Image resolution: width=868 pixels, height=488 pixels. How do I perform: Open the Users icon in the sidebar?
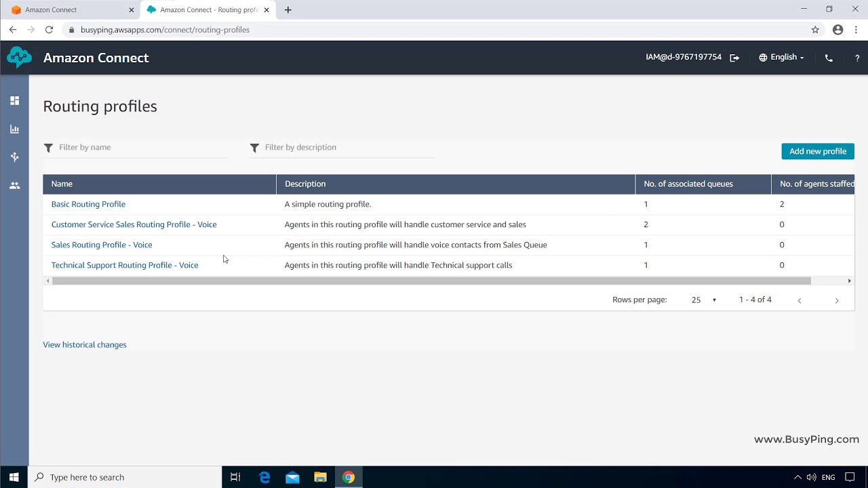tap(14, 185)
